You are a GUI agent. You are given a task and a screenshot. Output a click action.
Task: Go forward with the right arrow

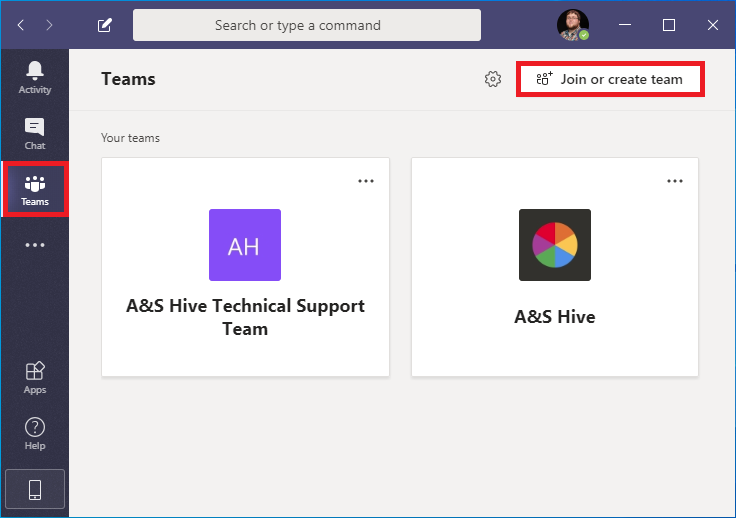tap(49, 25)
